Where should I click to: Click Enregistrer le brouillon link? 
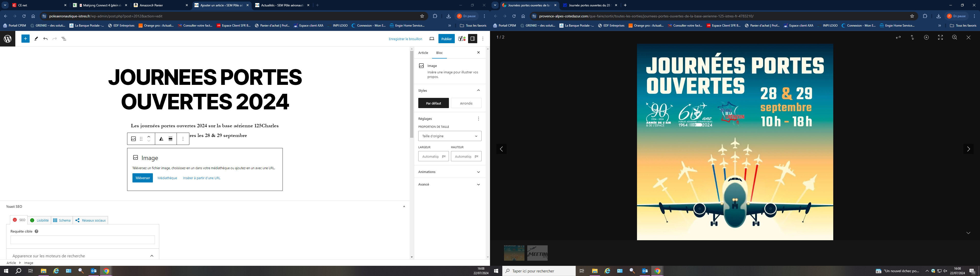pyautogui.click(x=405, y=39)
